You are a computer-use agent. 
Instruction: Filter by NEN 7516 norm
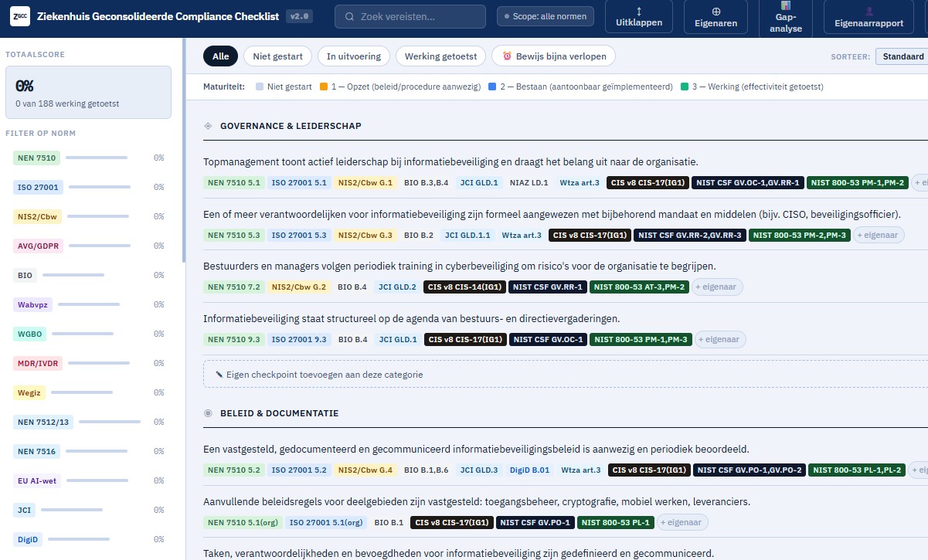36,451
